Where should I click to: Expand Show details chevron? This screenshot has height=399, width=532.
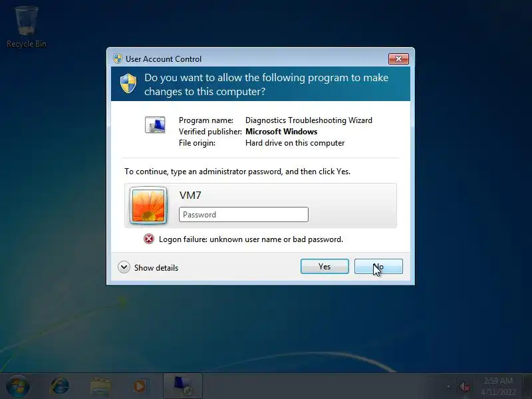click(x=124, y=267)
